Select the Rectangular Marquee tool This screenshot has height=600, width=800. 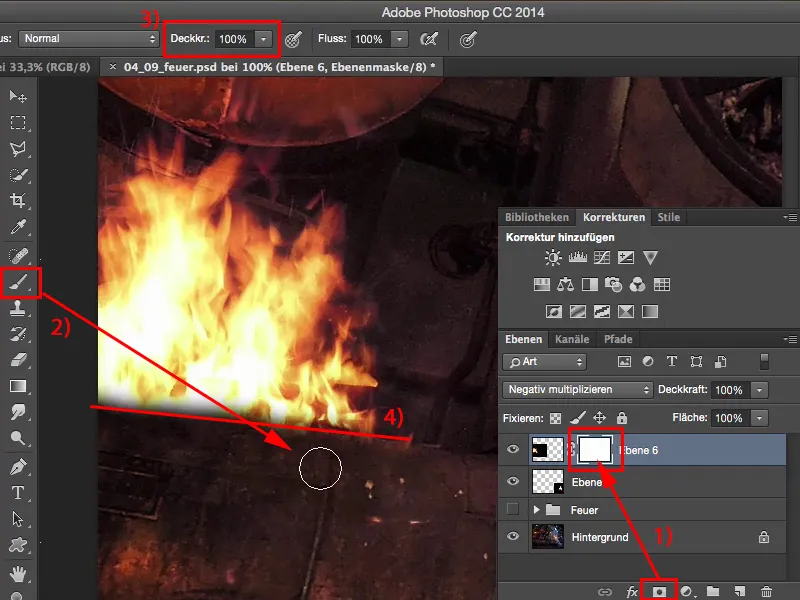point(18,122)
